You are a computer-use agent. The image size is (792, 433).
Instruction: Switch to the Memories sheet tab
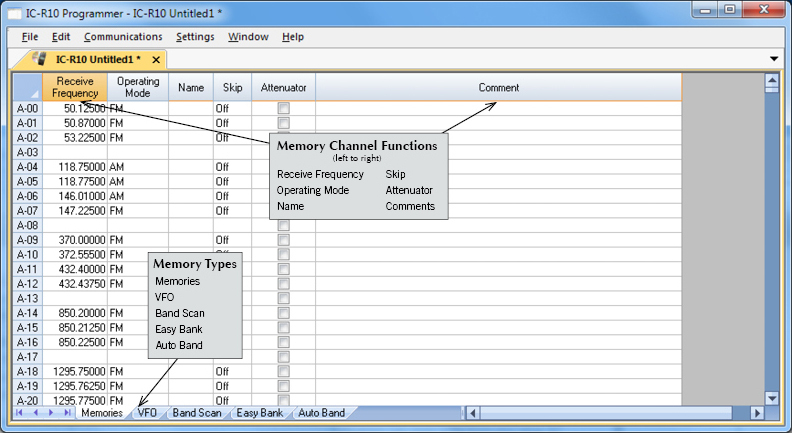coord(102,413)
